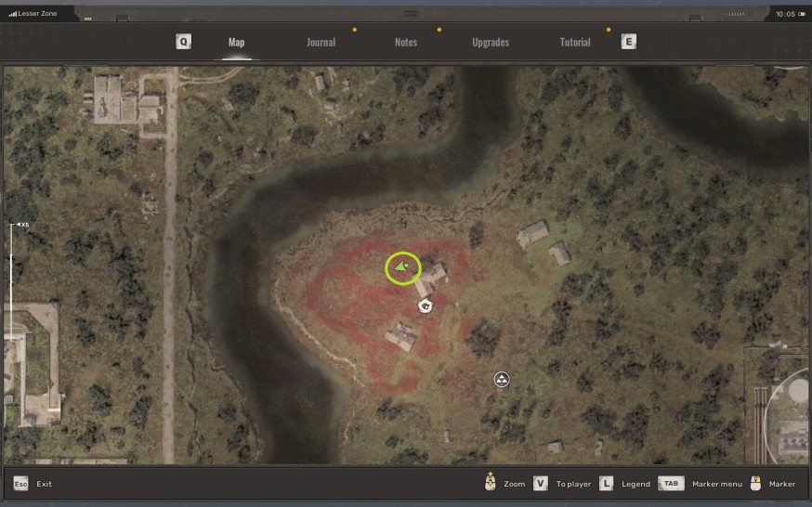Open the Marker menu label
Screen dimensions: 812x507
pyautogui.click(x=716, y=484)
